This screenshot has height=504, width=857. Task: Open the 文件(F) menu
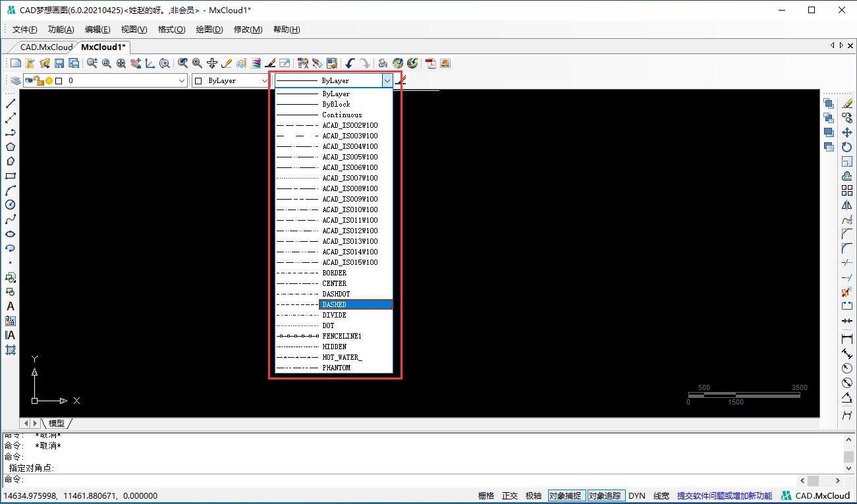25,30
